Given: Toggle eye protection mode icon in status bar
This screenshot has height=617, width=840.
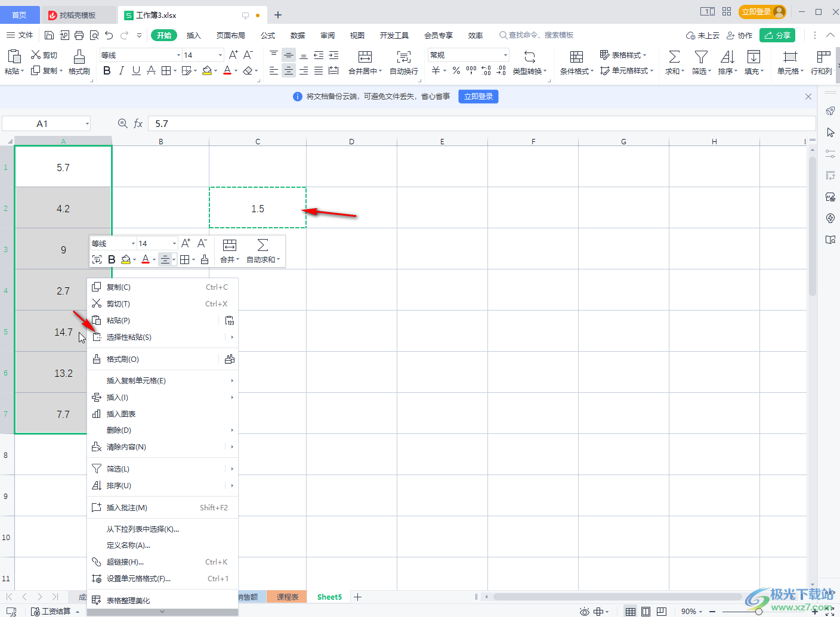Looking at the screenshot, I should 585,612.
